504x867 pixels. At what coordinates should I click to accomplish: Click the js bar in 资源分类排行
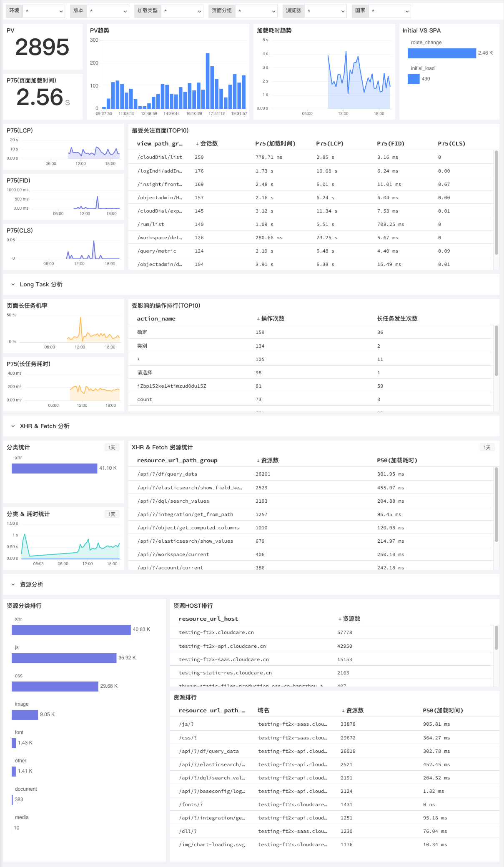[x=64, y=658]
